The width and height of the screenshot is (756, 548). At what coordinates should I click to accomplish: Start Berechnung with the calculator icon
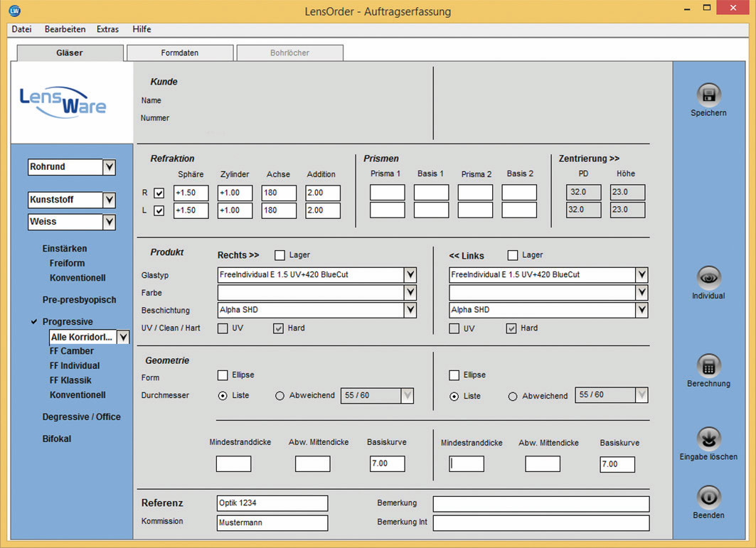[x=708, y=366]
